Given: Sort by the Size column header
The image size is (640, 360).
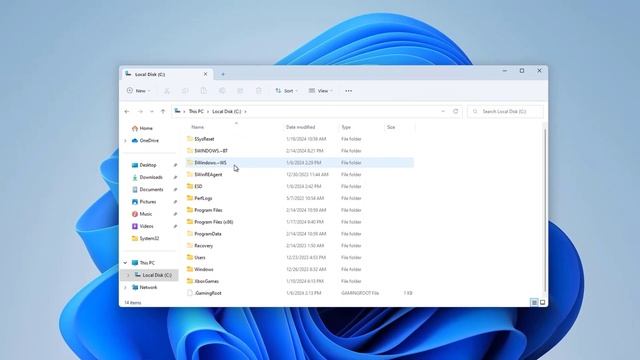Looking at the screenshot, I should (x=391, y=127).
